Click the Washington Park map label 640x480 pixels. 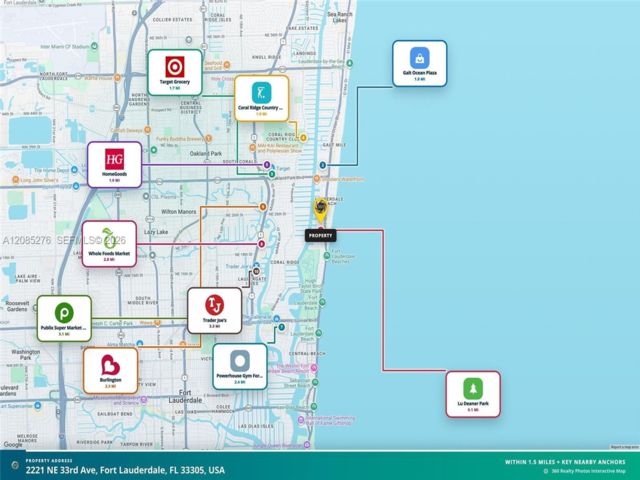pos(25,354)
